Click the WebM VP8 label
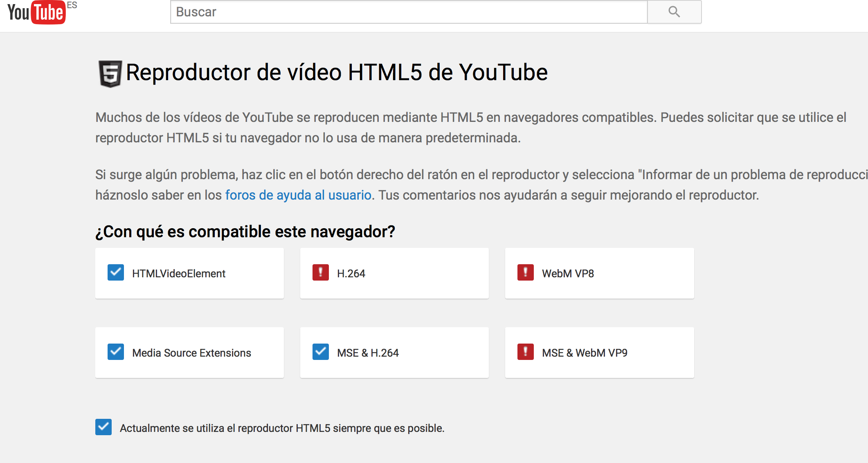The height and width of the screenshot is (463, 868). tap(568, 274)
